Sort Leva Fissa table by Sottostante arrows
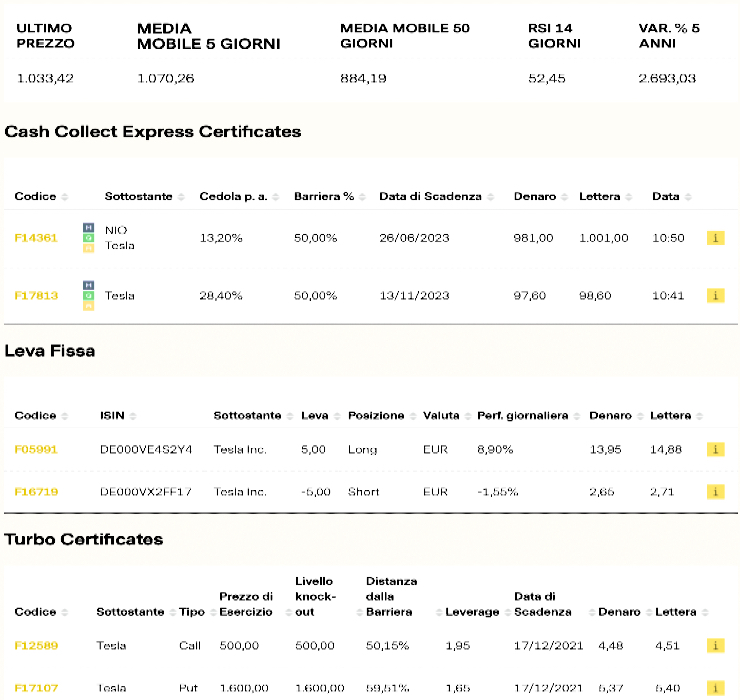The height and width of the screenshot is (700, 740). 290,416
